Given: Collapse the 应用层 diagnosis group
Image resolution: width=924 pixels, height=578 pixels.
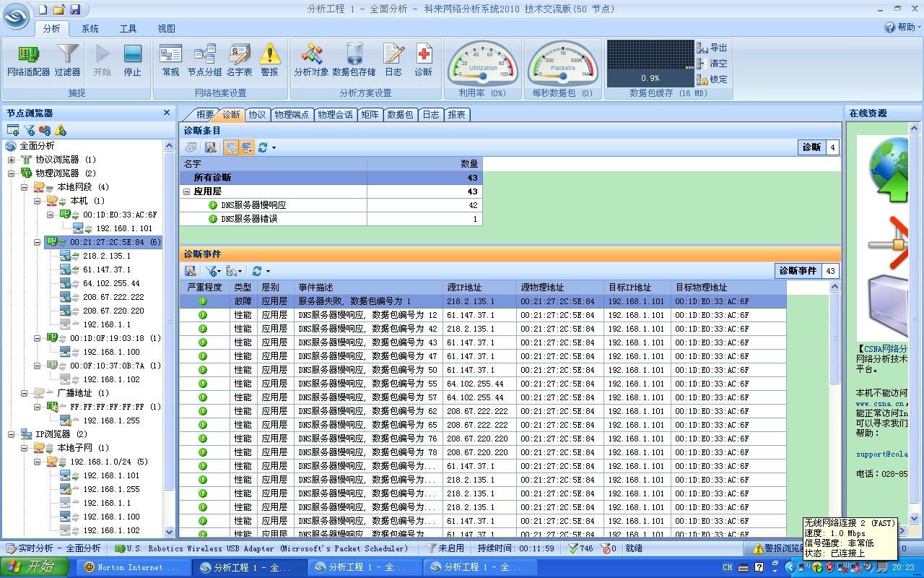Looking at the screenshot, I should pos(187,191).
